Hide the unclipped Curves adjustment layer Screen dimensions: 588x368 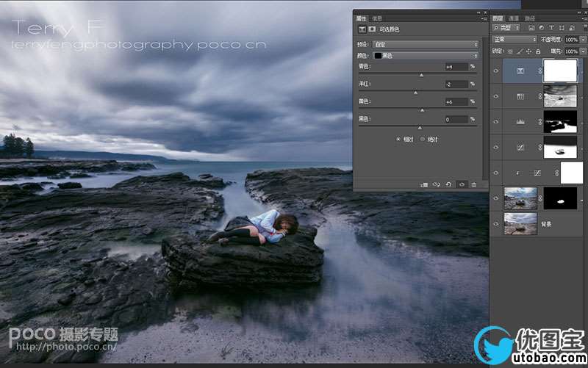point(496,148)
